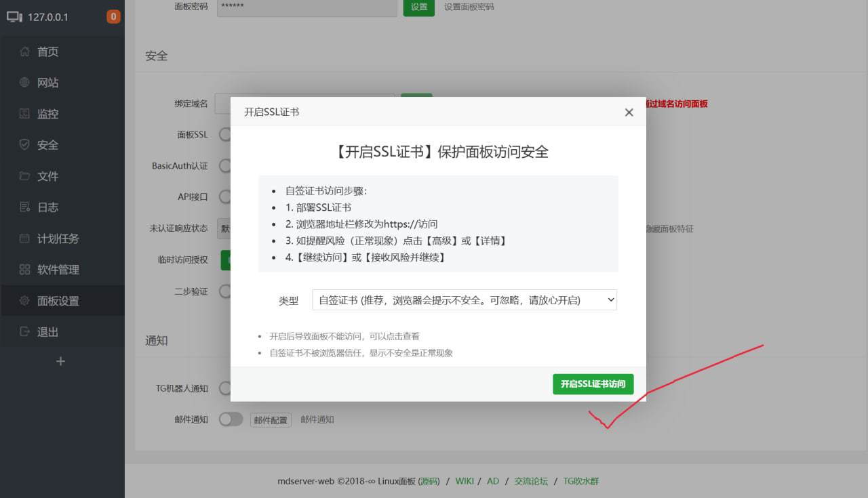Click the 邮件配置 configuration button
The height and width of the screenshot is (498, 868).
[x=270, y=419]
